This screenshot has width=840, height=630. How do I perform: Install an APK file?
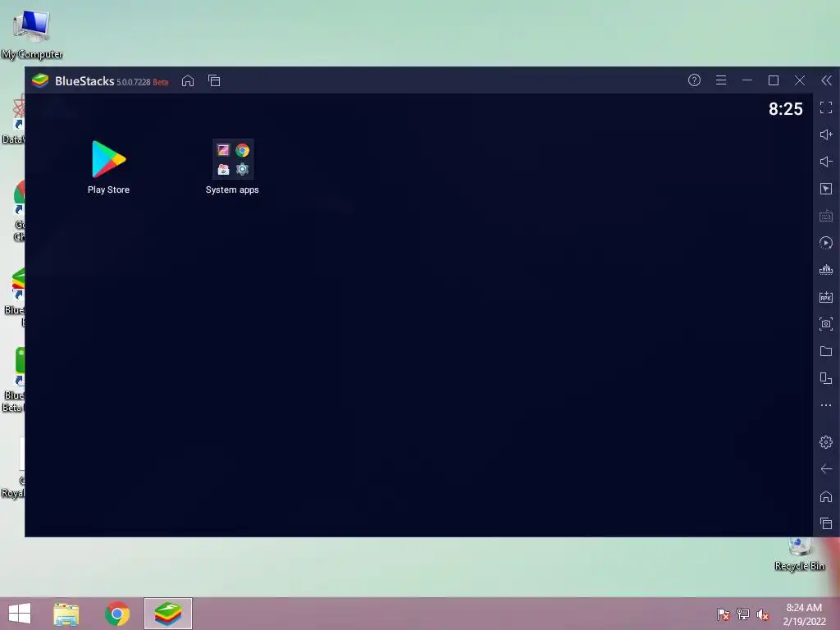point(826,297)
